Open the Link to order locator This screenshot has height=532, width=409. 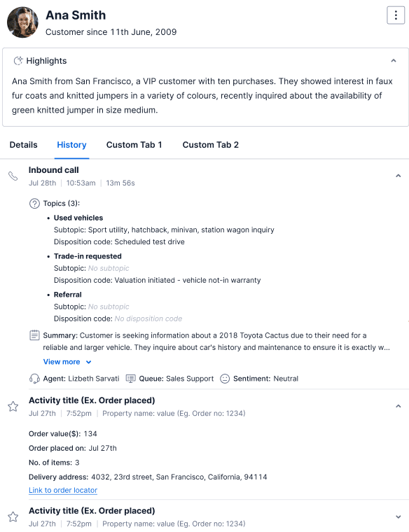pos(63,490)
